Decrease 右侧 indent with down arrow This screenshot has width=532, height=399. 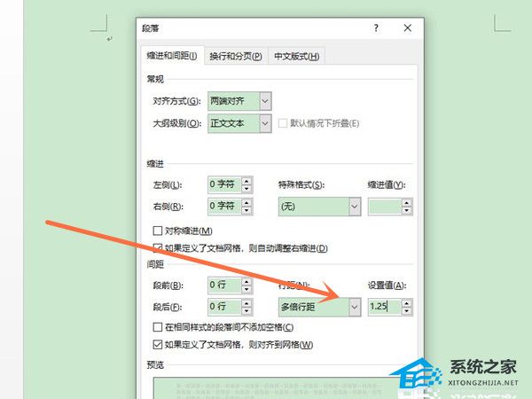click(247, 210)
